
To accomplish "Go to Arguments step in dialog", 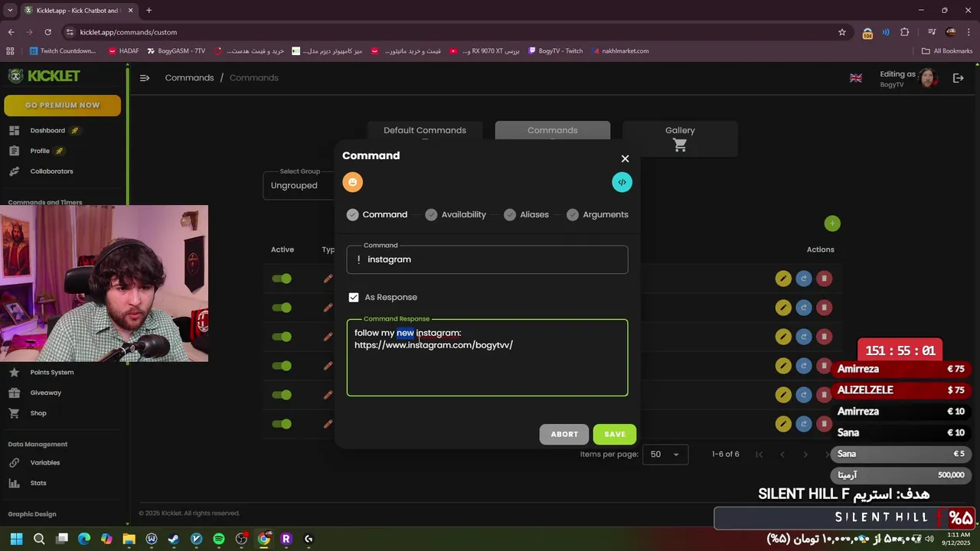I will point(597,215).
